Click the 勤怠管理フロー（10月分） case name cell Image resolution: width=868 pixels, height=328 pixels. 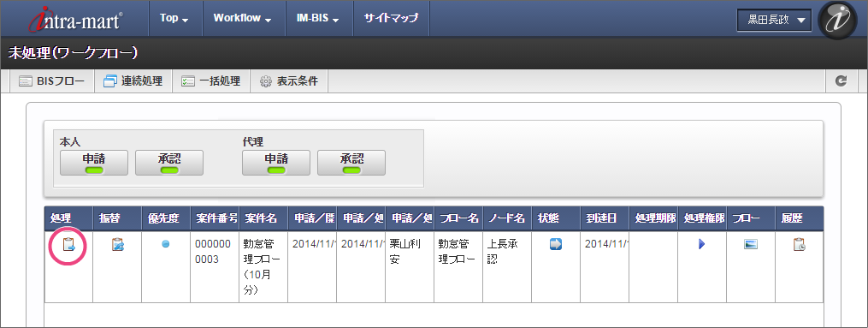tap(263, 267)
